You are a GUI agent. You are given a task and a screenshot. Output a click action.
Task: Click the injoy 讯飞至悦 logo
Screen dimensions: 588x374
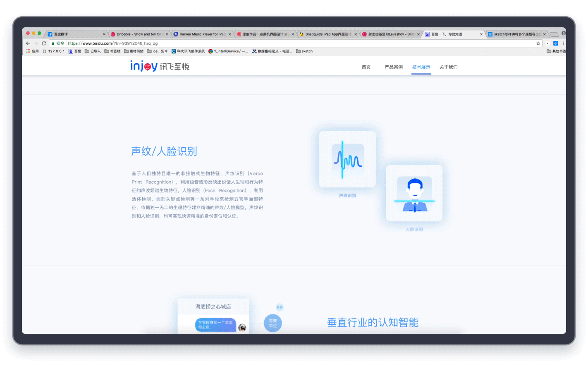[x=160, y=66]
